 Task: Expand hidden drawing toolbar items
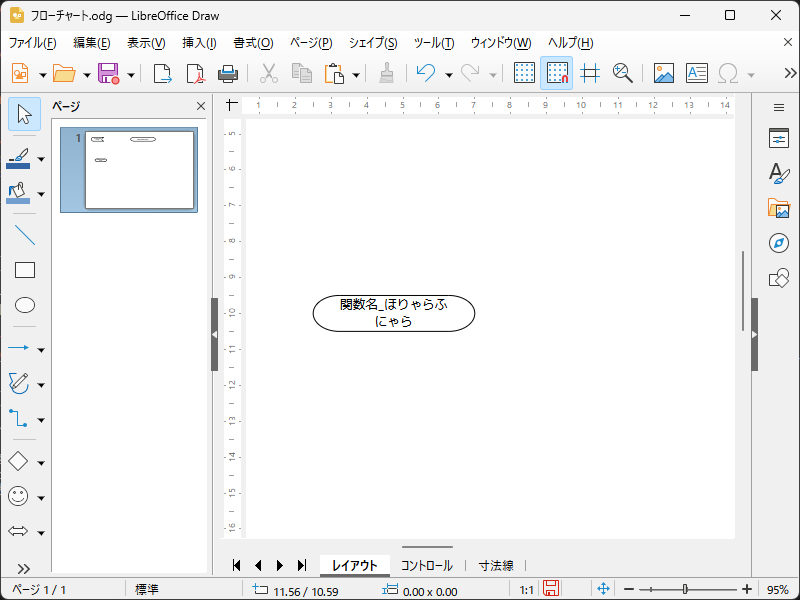[x=23, y=568]
